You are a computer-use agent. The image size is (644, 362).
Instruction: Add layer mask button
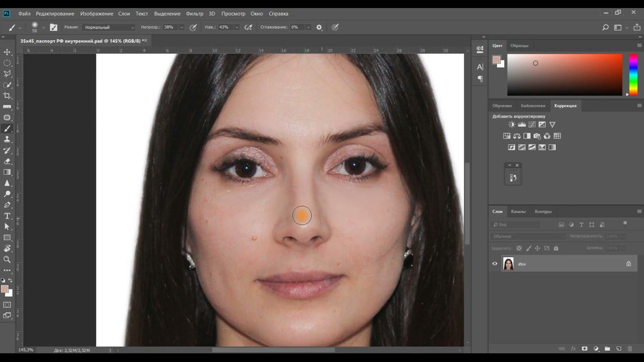tap(585, 348)
